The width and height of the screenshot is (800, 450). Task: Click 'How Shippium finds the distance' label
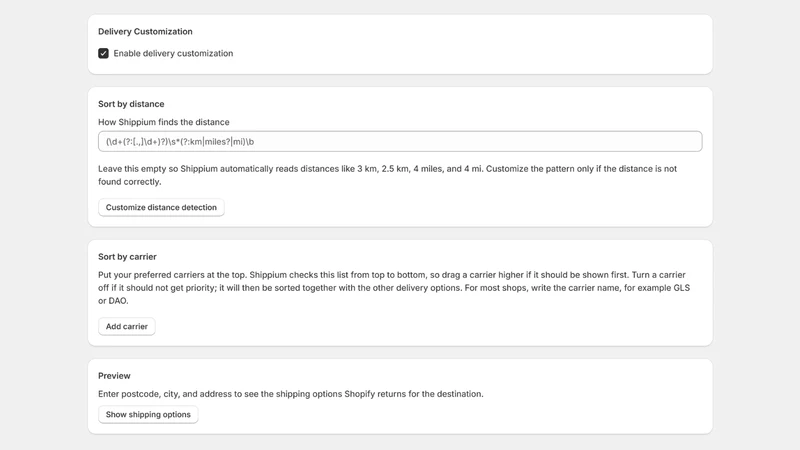click(164, 122)
